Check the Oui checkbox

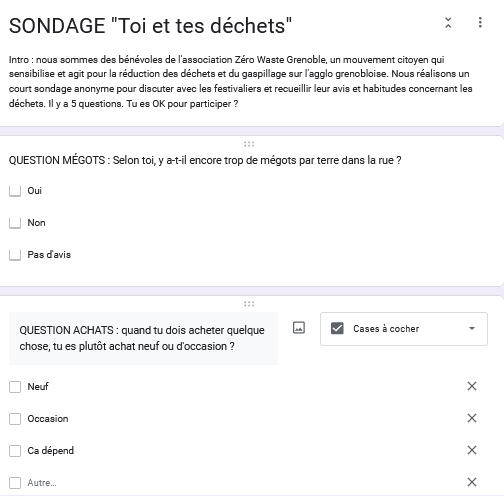pyautogui.click(x=15, y=191)
